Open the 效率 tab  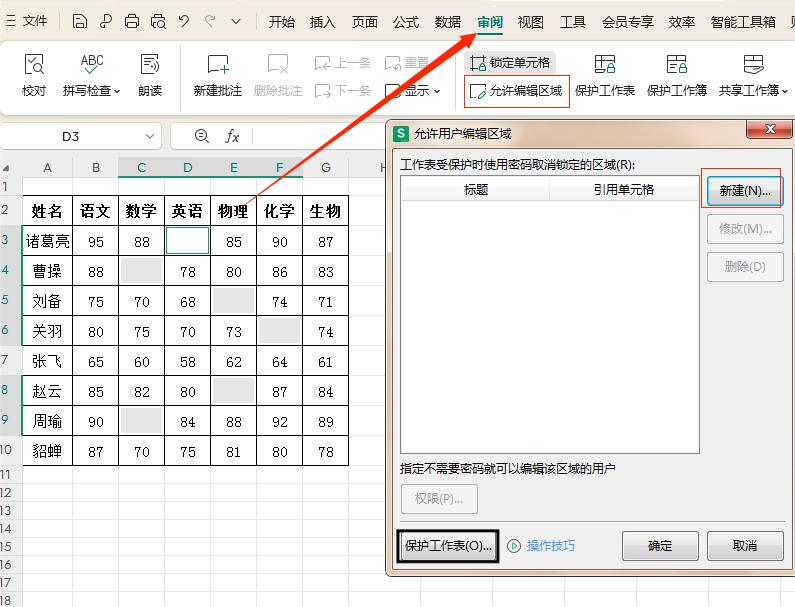681,22
